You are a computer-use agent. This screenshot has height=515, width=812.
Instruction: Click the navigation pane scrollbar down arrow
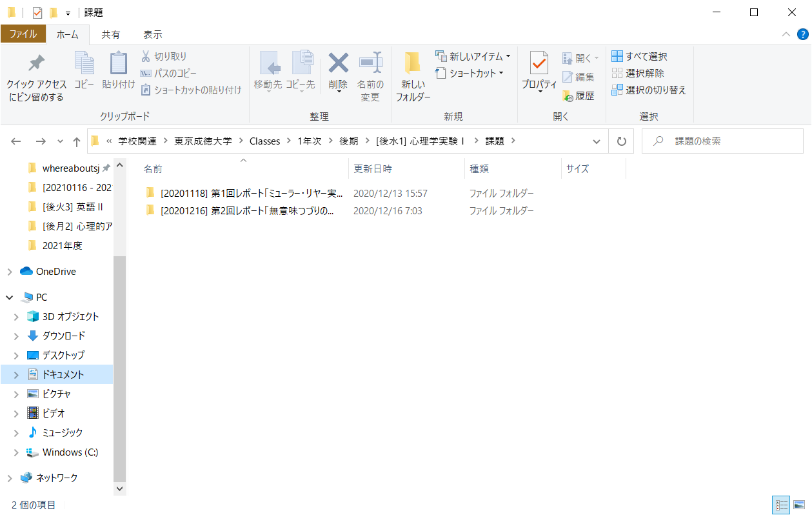[119, 489]
